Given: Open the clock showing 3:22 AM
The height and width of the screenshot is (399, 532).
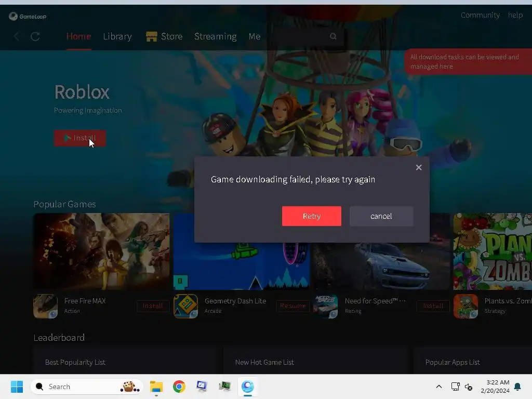Looking at the screenshot, I should point(495,387).
